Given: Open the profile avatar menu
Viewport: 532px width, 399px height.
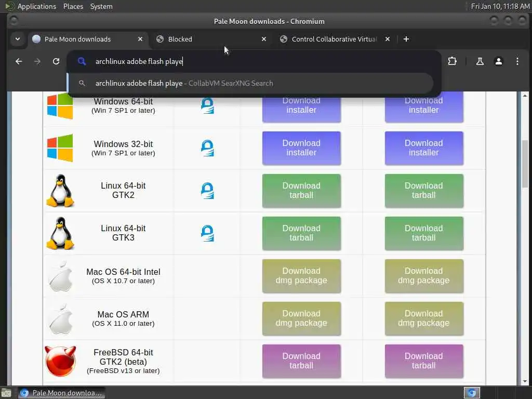Looking at the screenshot, I should click(498, 61).
